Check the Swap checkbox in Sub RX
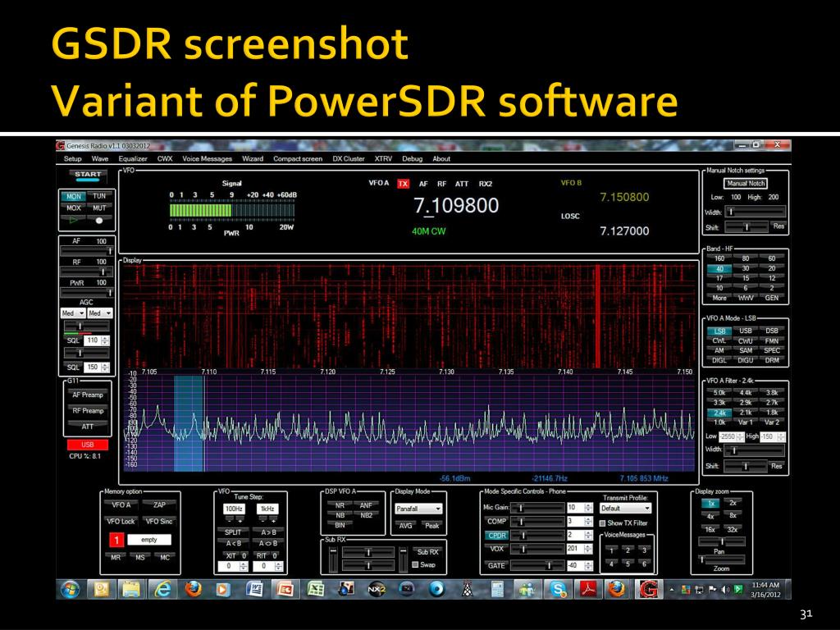Screen dimensions: 840x630 point(415,564)
